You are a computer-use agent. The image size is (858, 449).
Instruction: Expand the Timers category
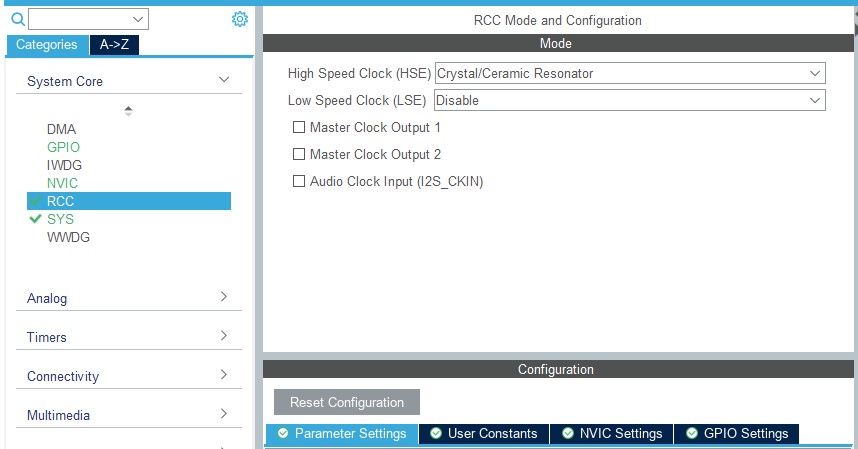224,337
